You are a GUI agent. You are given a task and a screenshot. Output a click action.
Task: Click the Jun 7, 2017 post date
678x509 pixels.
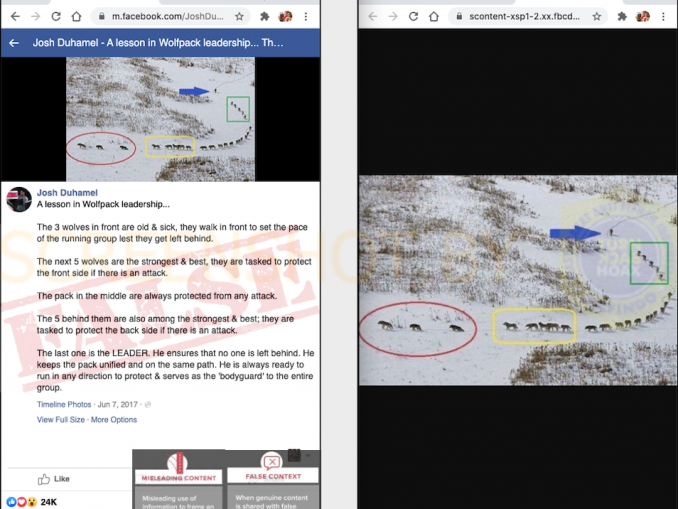point(118,404)
